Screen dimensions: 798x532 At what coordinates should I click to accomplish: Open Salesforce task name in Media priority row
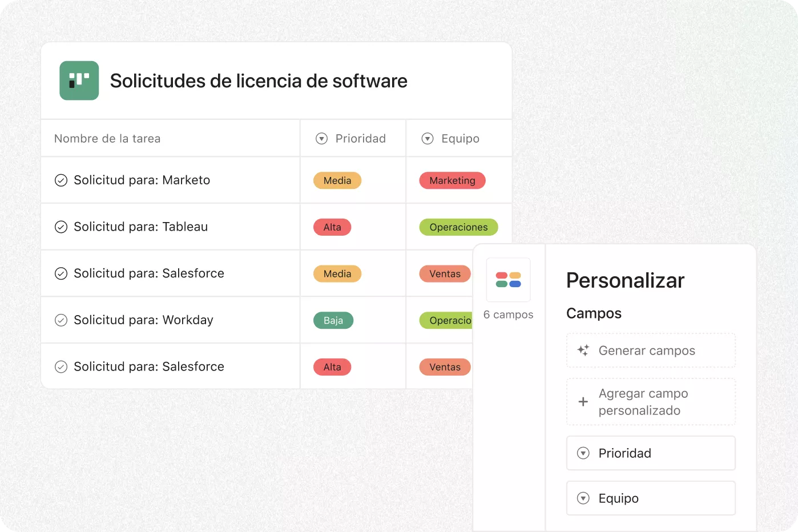(149, 273)
